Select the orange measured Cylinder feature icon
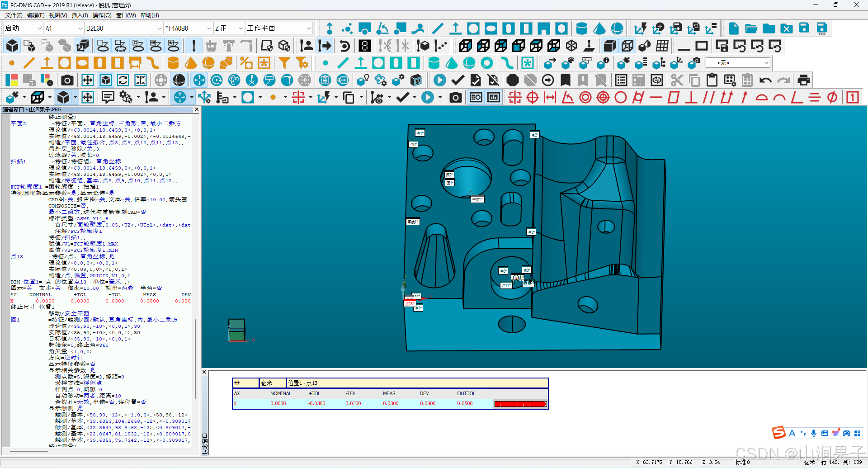Viewport: 868px width, 468px height. click(x=173, y=63)
